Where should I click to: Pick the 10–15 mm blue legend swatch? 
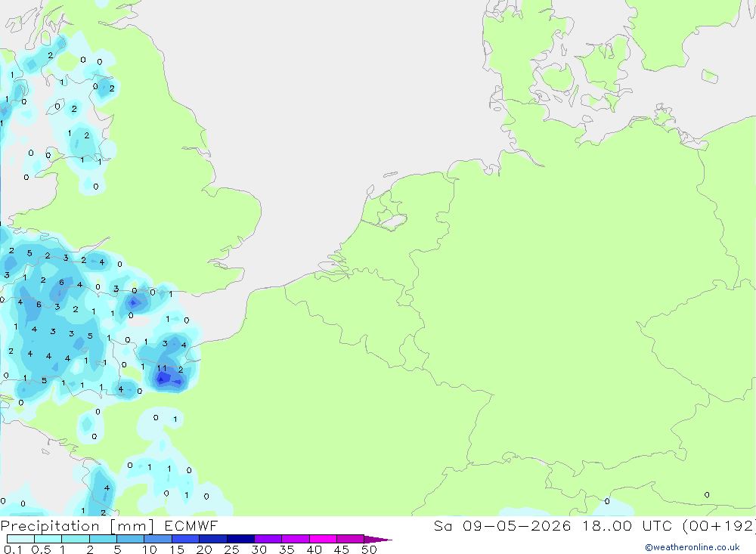tap(158, 539)
